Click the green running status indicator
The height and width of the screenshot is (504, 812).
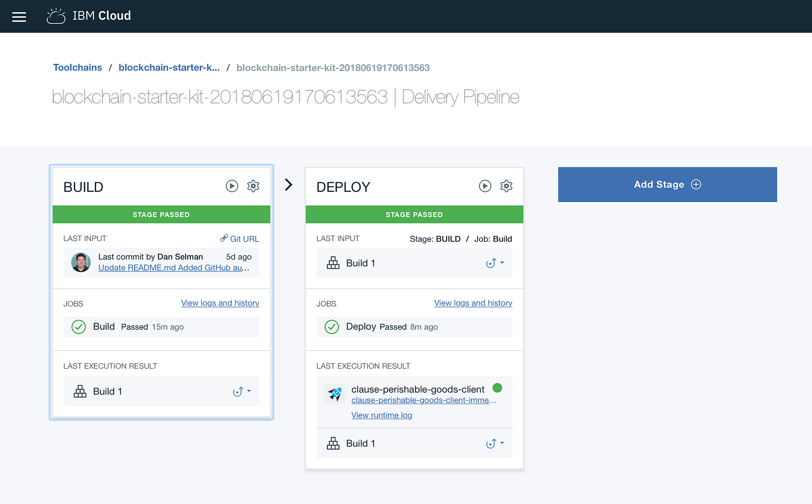[497, 388]
